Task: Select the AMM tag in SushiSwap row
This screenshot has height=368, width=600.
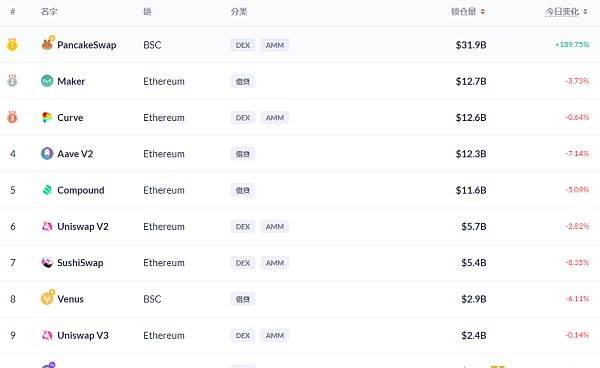Action: point(275,263)
